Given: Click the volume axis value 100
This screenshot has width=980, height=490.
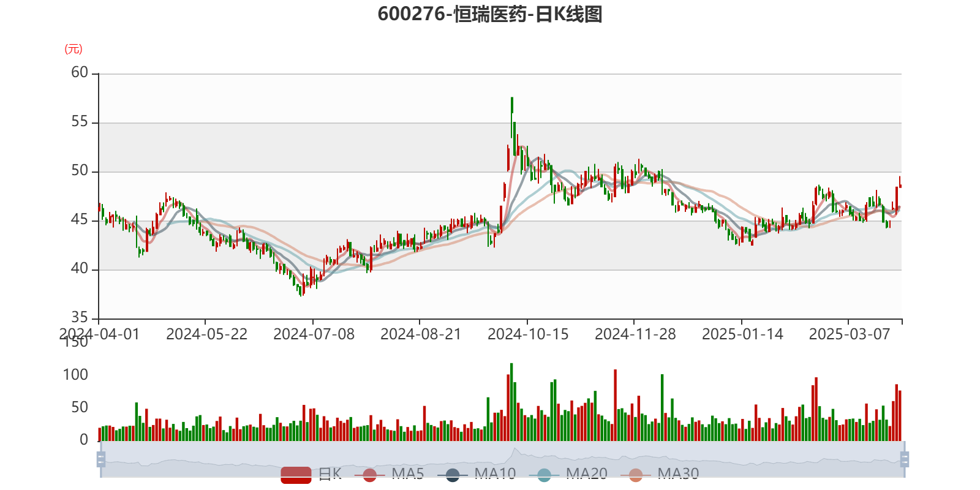Looking at the screenshot, I should pos(75,375).
